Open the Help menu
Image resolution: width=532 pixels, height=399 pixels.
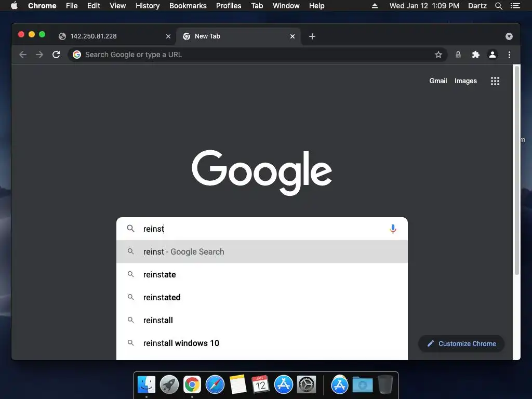316,6
